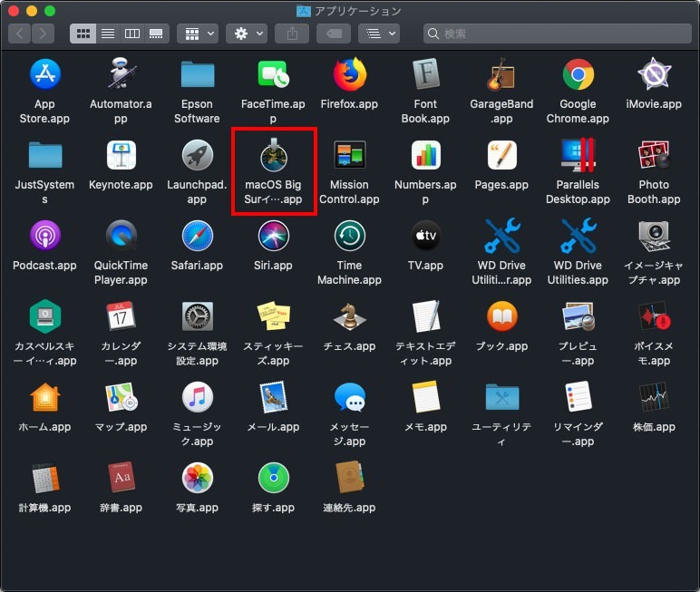700x592 pixels.
Task: Switch to column view
Action: (132, 34)
